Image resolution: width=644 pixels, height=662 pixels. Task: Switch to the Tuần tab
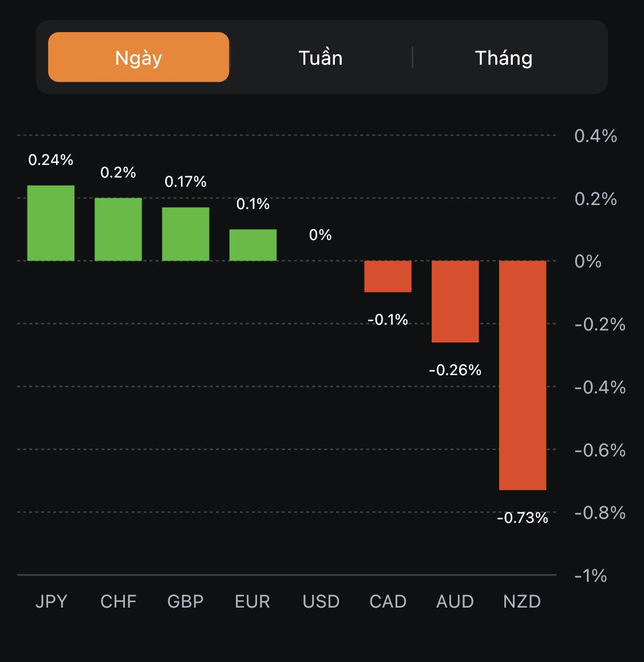321,58
